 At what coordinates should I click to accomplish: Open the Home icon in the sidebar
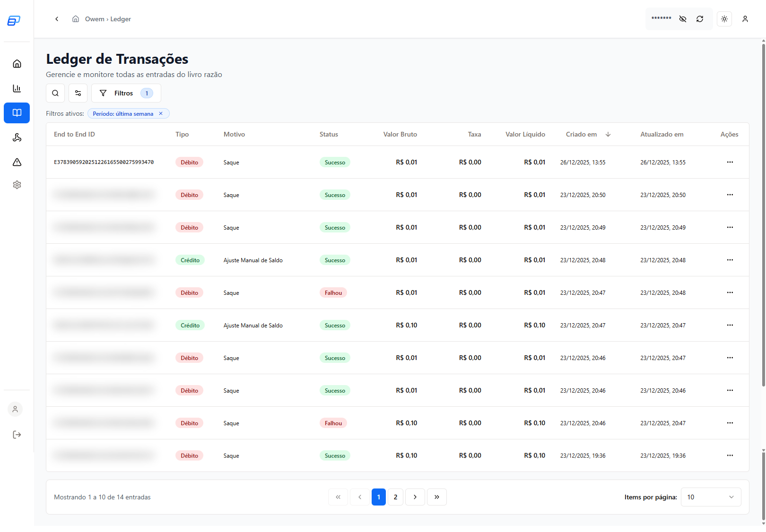coord(17,64)
